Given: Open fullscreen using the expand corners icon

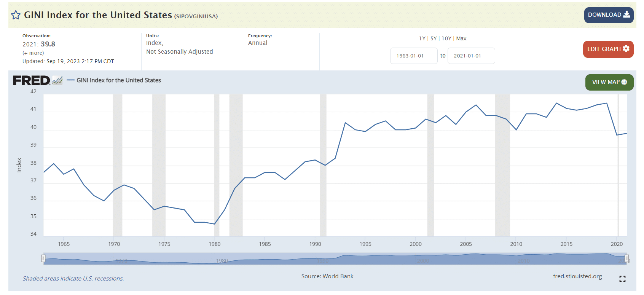Looking at the screenshot, I should point(622,279).
